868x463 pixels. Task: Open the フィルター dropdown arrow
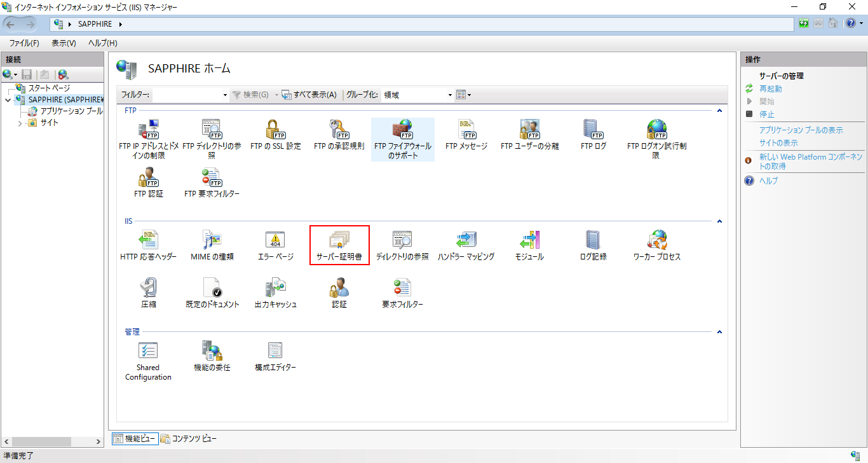tap(225, 95)
